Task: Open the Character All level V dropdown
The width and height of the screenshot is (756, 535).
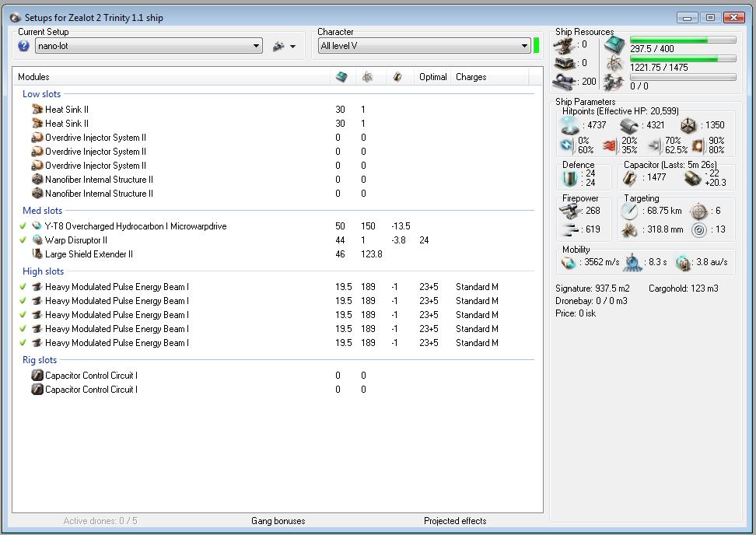Action: [x=425, y=46]
